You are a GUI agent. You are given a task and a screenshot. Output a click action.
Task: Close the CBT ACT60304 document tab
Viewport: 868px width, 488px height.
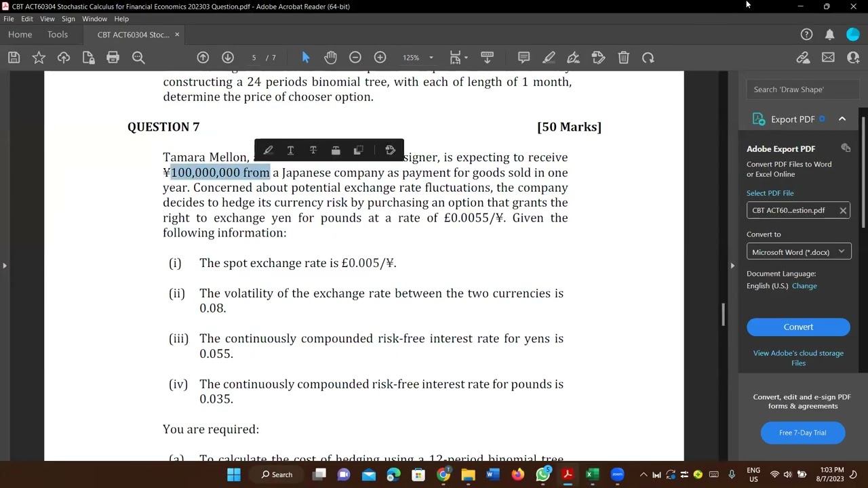177,35
